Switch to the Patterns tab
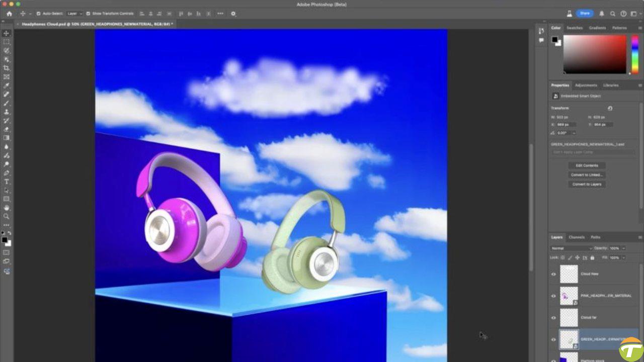Screen dimensions: 644x362 point(619,28)
